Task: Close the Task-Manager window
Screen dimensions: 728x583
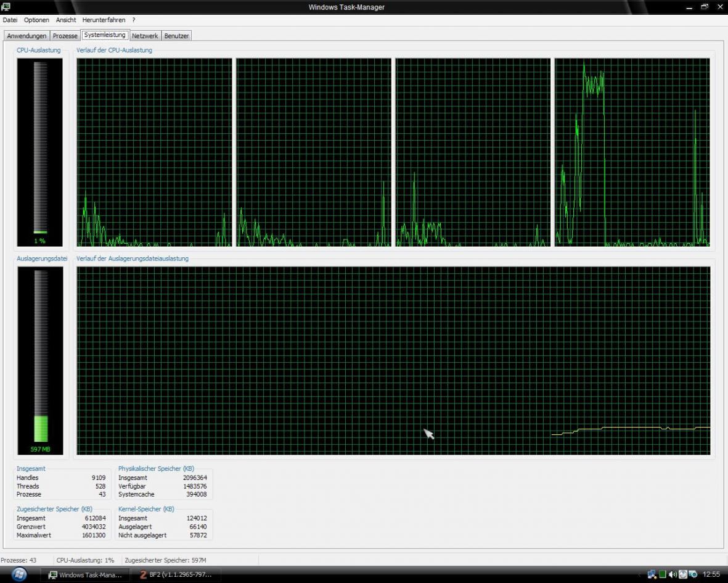Action: coord(720,7)
